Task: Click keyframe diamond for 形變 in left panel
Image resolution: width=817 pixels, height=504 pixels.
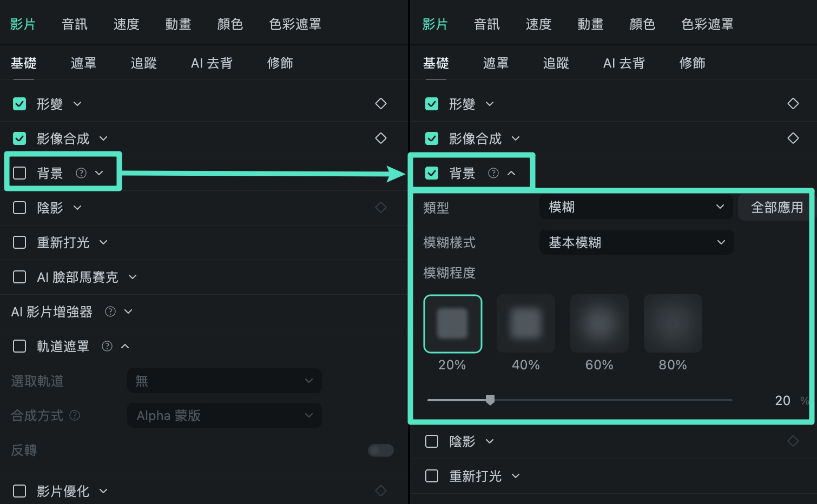Action: pyautogui.click(x=381, y=103)
